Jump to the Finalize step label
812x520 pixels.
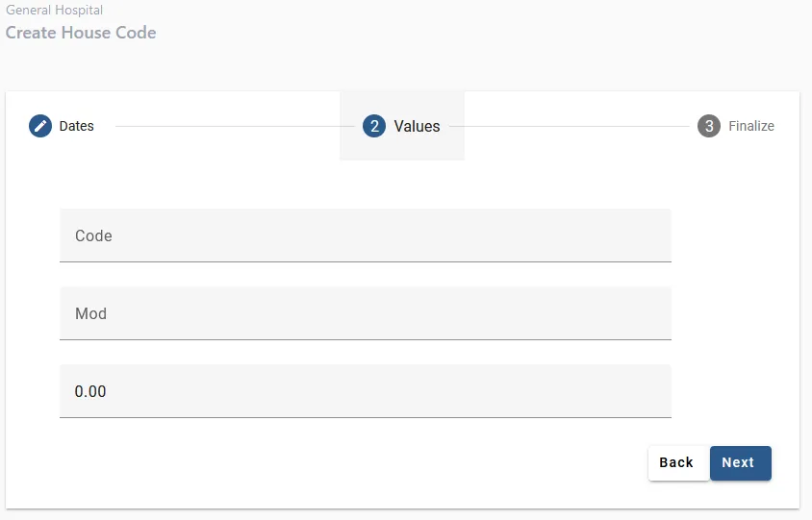coord(751,126)
